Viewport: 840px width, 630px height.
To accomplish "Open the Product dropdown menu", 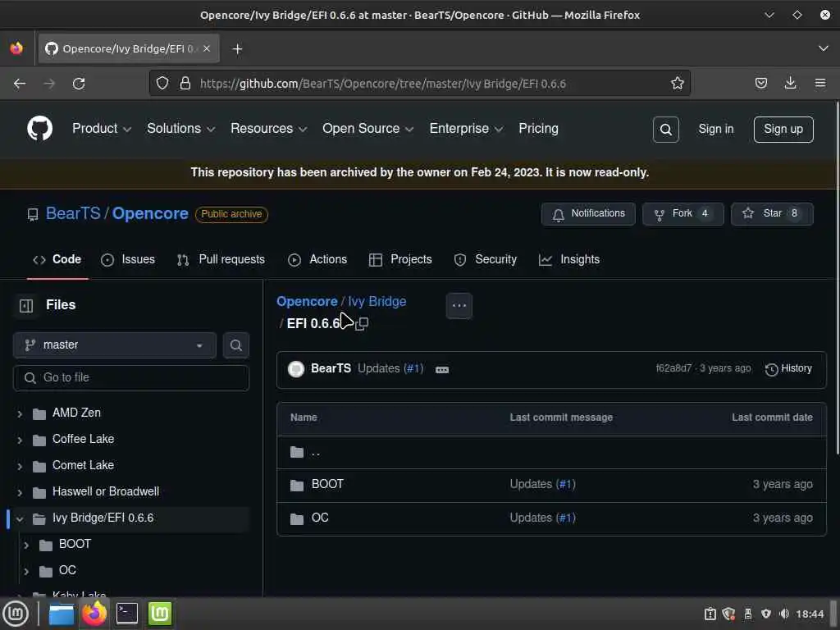I will pyautogui.click(x=102, y=129).
